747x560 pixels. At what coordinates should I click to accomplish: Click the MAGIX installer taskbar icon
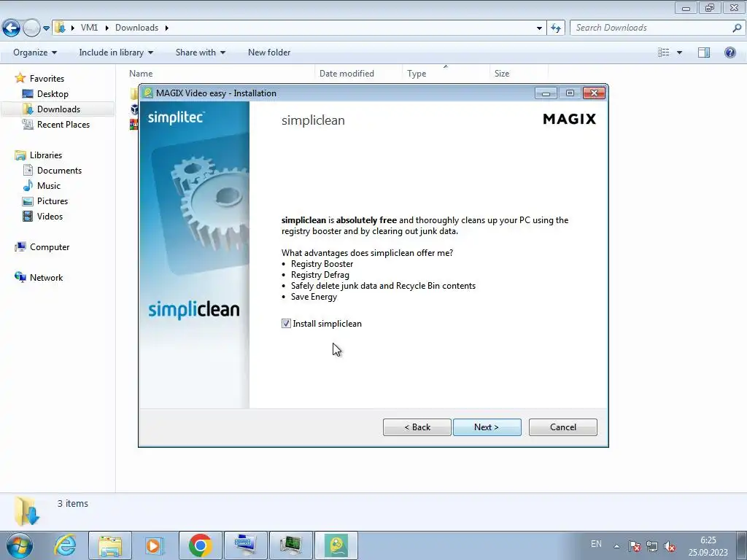point(336,545)
